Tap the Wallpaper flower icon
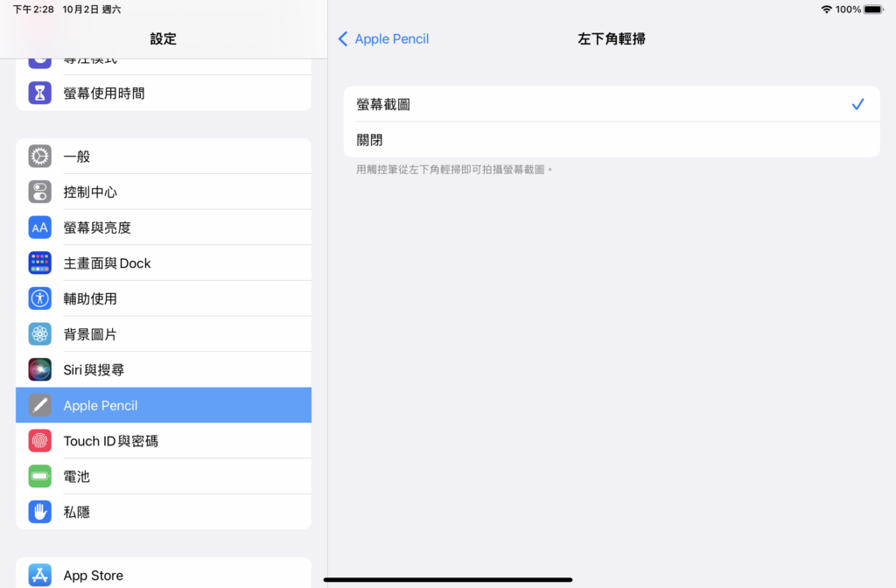The image size is (896, 588). click(40, 334)
